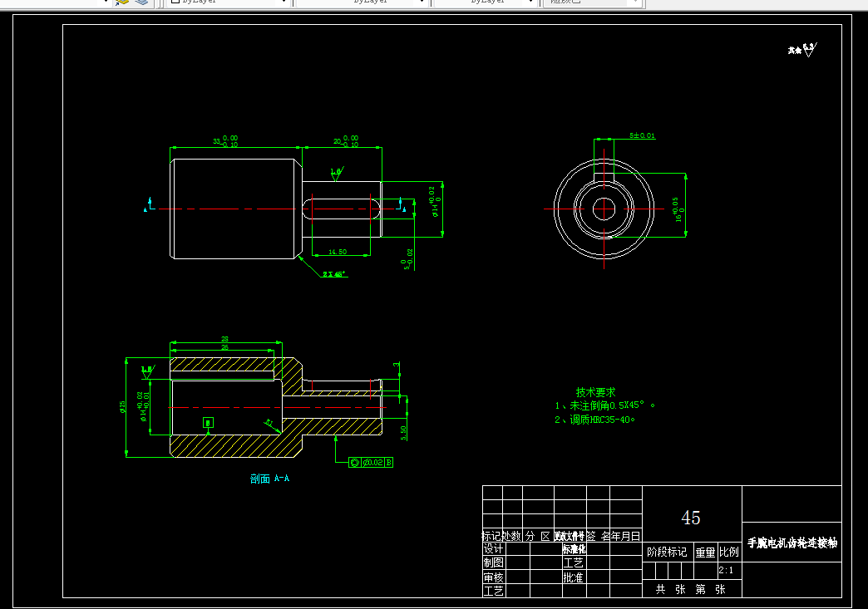Select right section arrow marker A

pyautogui.click(x=402, y=204)
